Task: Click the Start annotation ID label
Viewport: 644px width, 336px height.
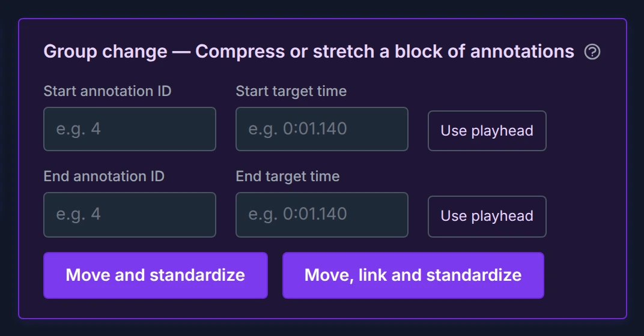Action: 108,91
